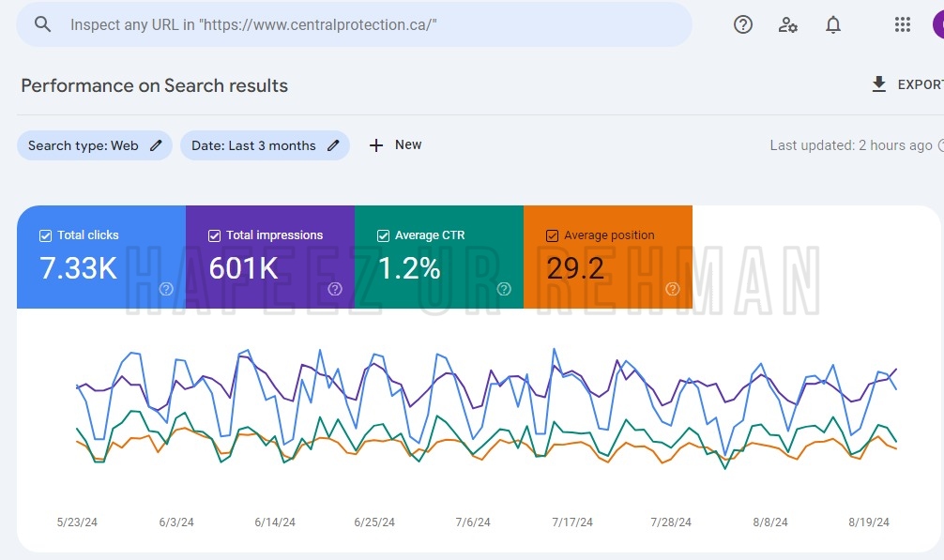Open the help question mark icon
Screen dimensions: 944x560
tap(743, 24)
